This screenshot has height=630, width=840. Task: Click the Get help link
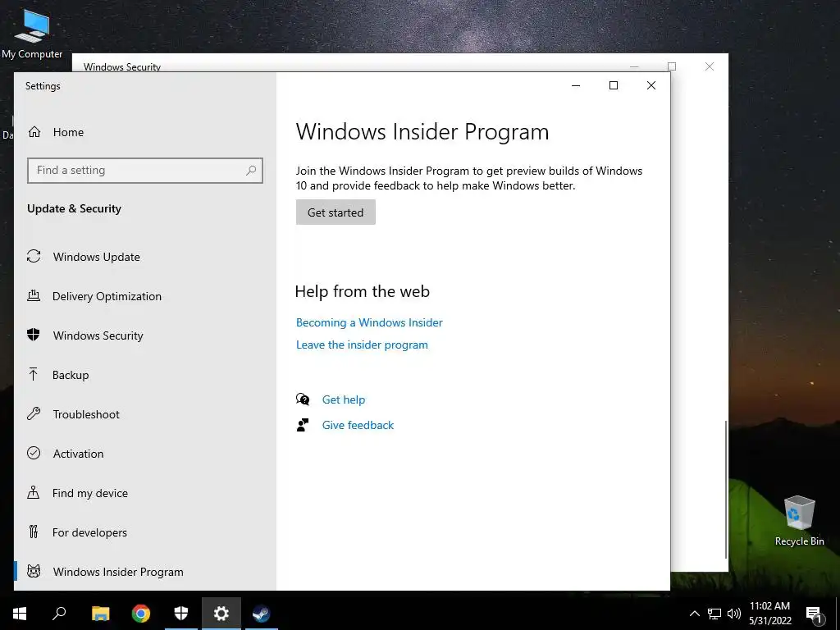(344, 399)
